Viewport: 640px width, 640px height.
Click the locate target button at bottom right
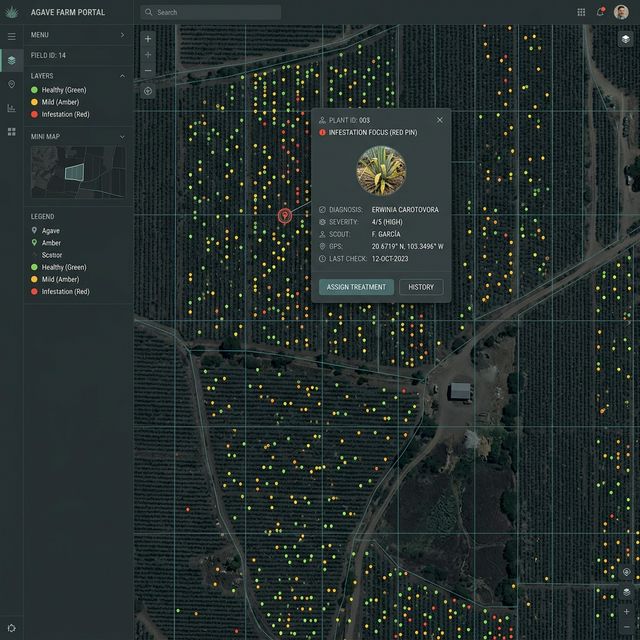click(627, 572)
